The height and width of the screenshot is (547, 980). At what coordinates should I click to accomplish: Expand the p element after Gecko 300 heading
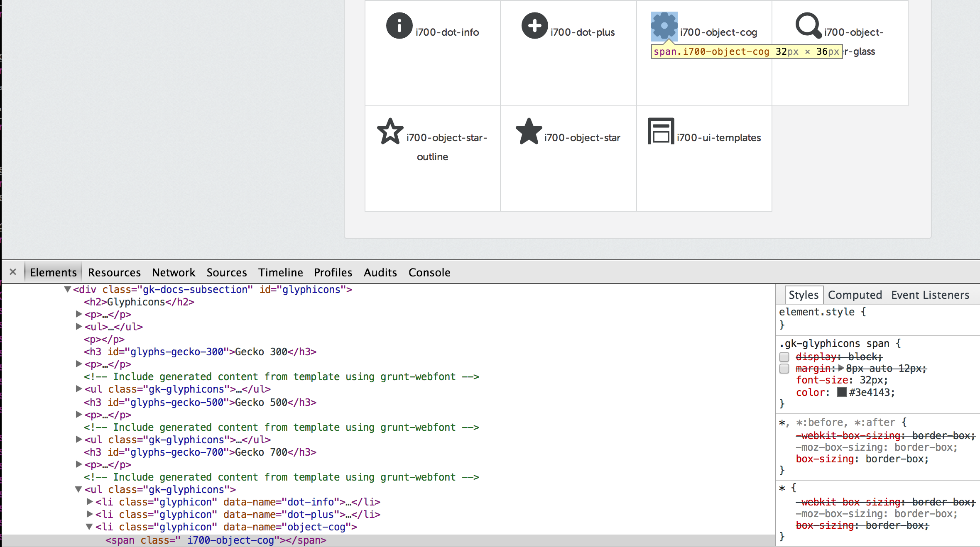tap(78, 364)
